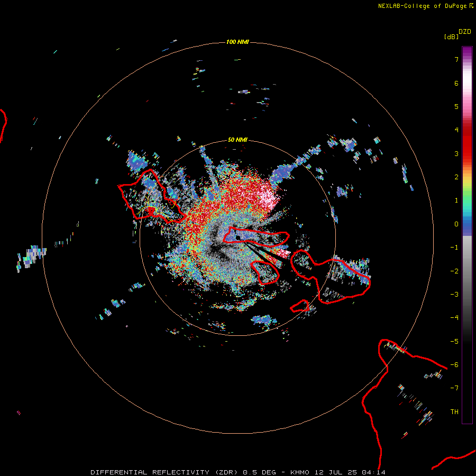Click the KHMO station identifier in caption
This screenshot has height=476, width=476.
[300, 472]
